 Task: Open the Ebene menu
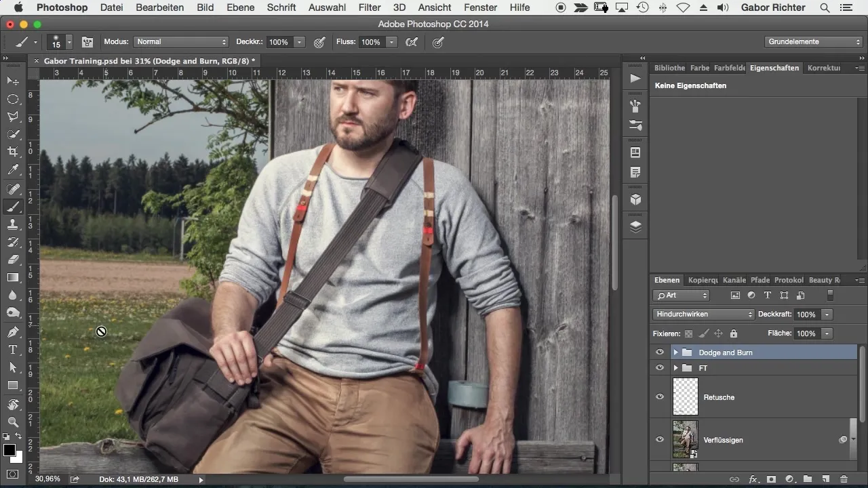pyautogui.click(x=240, y=7)
